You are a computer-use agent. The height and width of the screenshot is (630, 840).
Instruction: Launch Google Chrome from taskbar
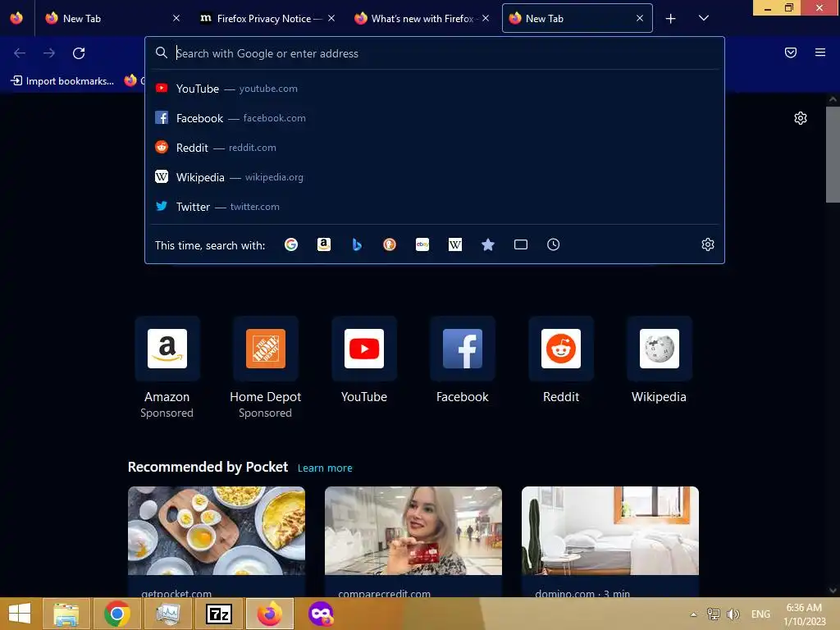pos(116,614)
